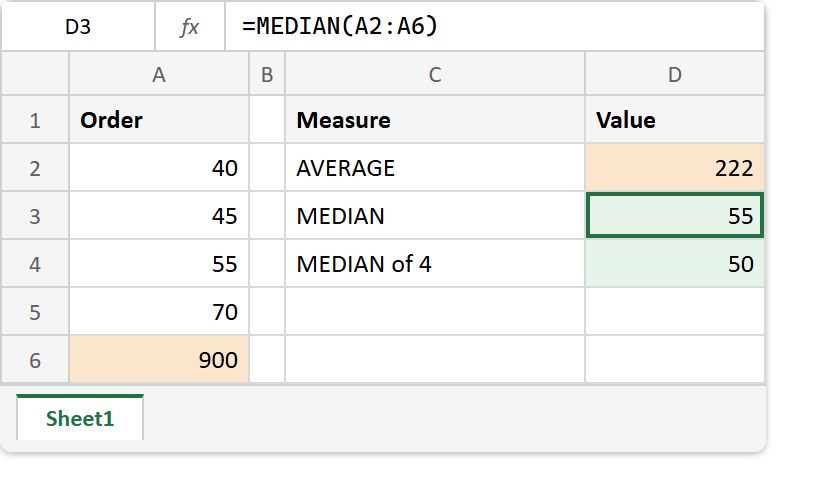Click the Measure header cell

coord(435,120)
